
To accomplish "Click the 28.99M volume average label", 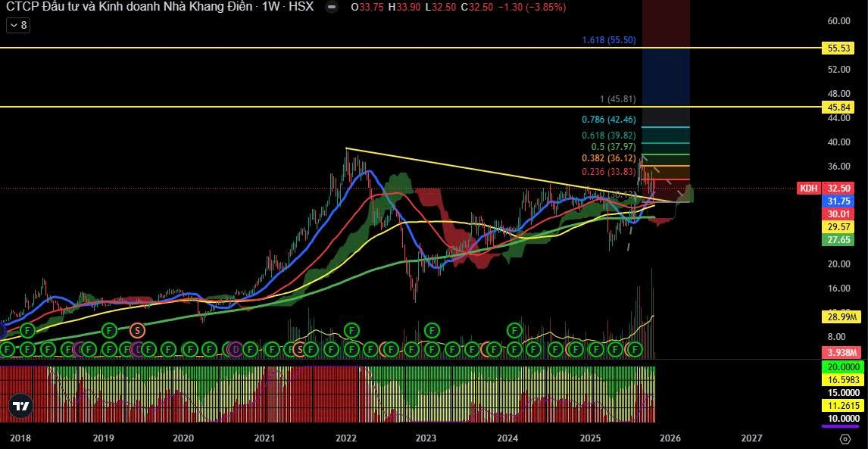I will point(841,317).
